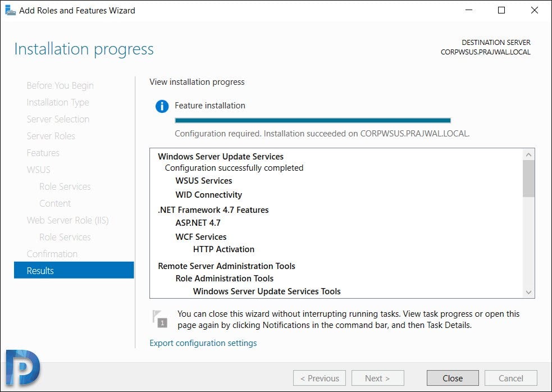Screen dimensions: 552x392
Task: Select Role Administration Tools entry
Action: pos(224,279)
